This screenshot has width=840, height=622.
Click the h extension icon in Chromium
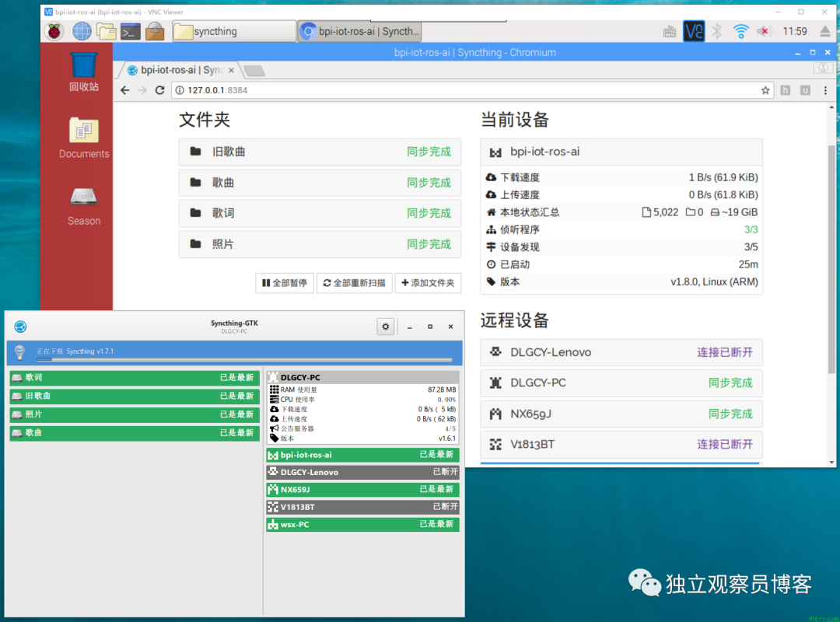tap(786, 90)
